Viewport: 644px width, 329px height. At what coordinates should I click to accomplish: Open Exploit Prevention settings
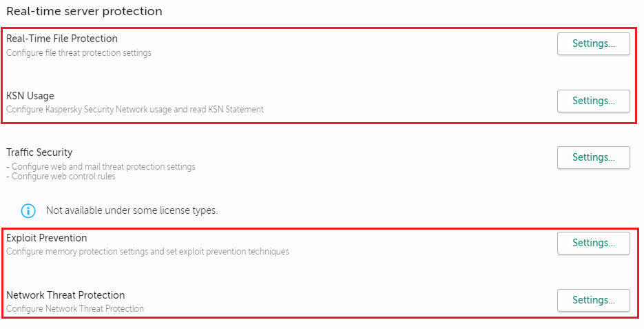593,243
